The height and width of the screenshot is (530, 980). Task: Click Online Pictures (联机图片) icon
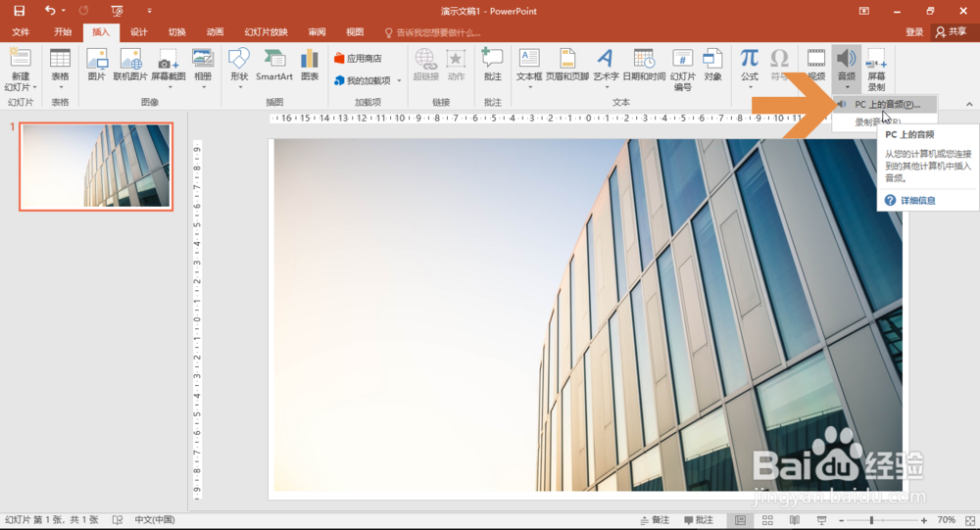[x=130, y=65]
